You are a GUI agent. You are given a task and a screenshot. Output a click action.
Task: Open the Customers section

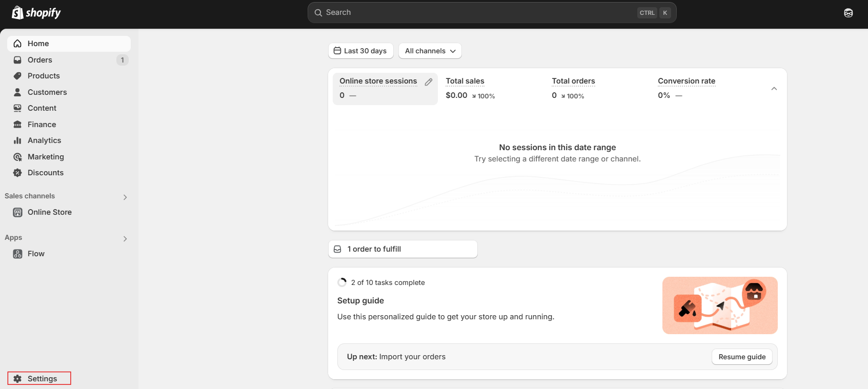pos(69,92)
